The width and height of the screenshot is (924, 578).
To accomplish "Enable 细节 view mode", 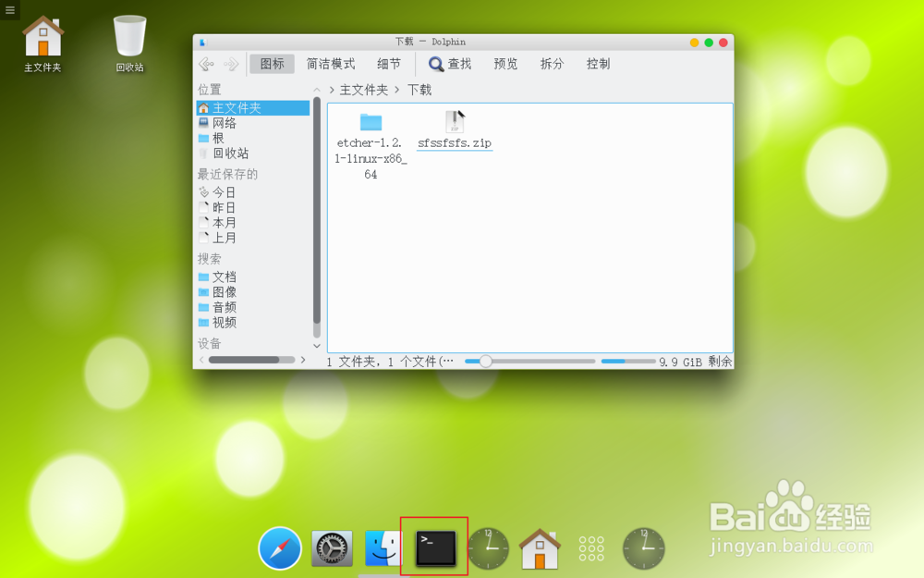I will (x=388, y=64).
